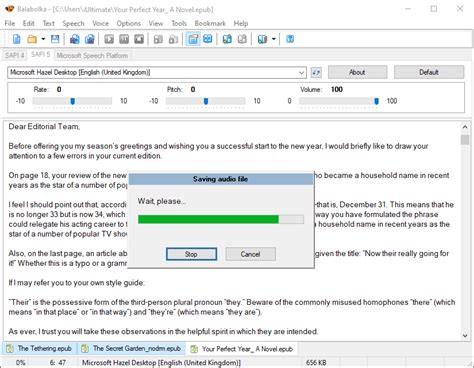Click the Saving audio file title bar
Viewport: 474px width, 368px height.
[x=221, y=179]
